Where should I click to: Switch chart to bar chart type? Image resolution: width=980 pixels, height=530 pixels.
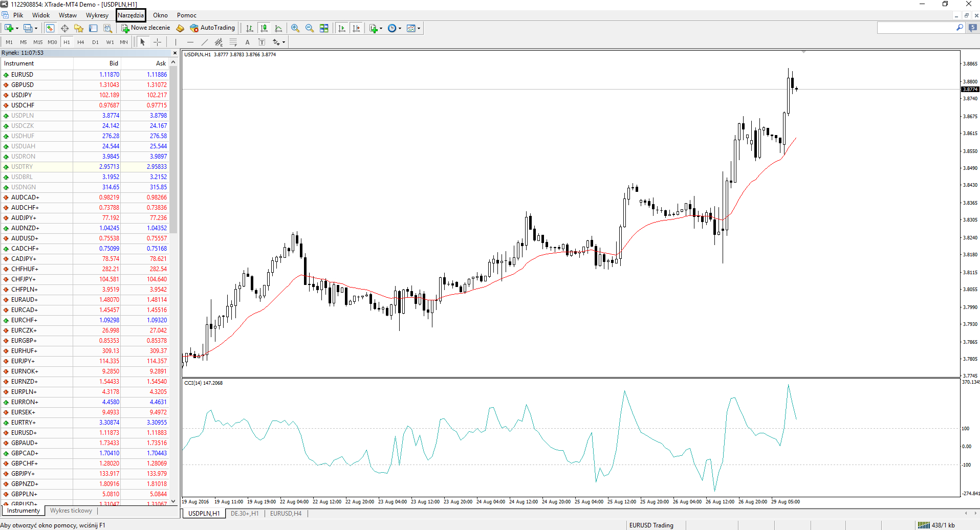(250, 28)
